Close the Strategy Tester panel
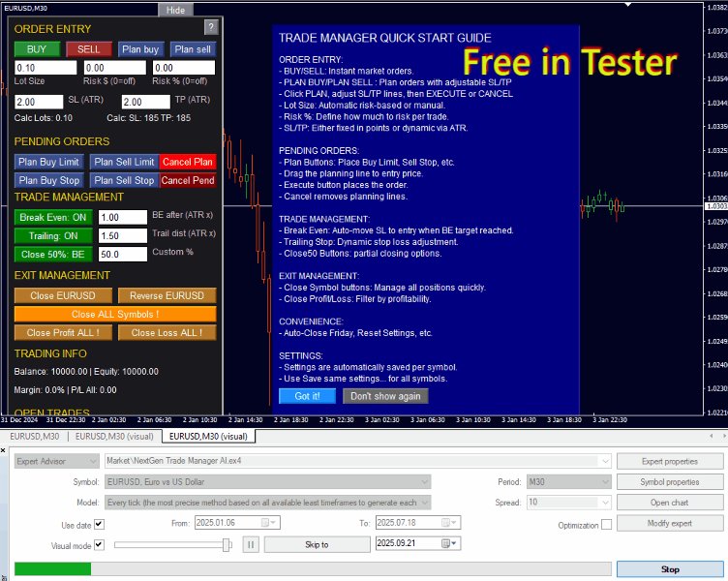This screenshot has height=581, width=728. (3, 450)
